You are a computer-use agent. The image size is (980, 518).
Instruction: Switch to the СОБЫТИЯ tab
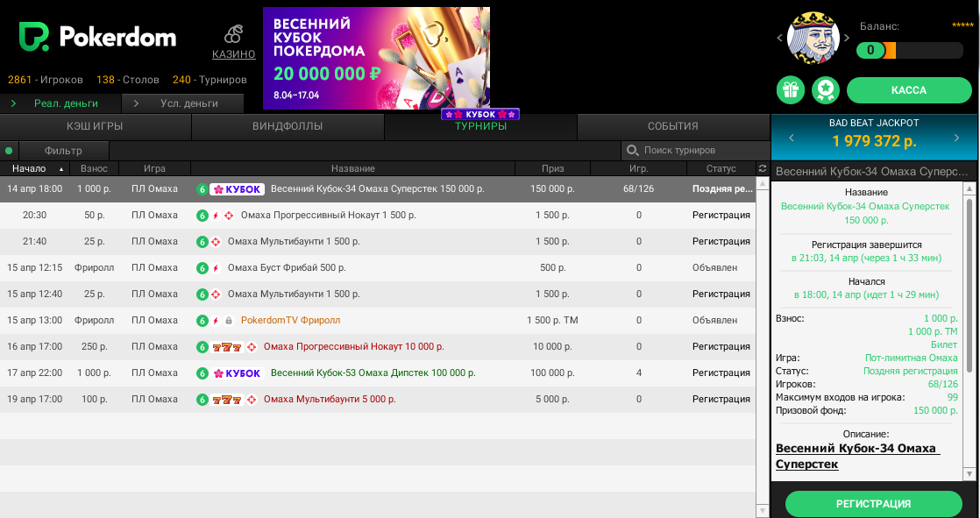tap(672, 126)
